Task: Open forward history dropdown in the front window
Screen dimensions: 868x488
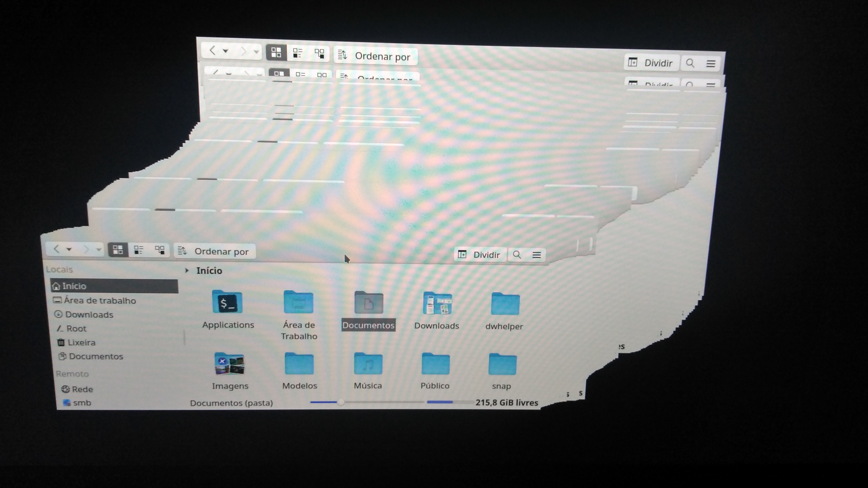Action: (x=98, y=250)
